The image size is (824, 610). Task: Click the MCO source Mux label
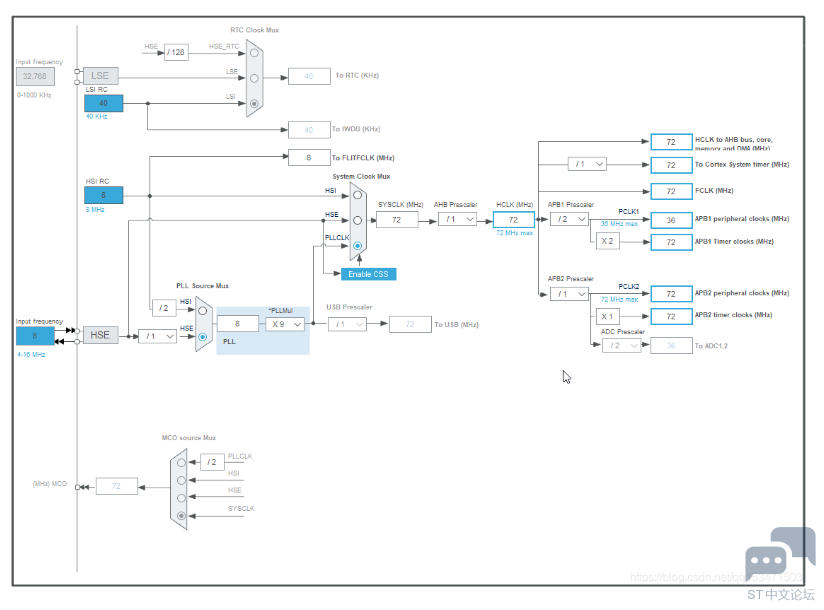pyautogui.click(x=189, y=438)
